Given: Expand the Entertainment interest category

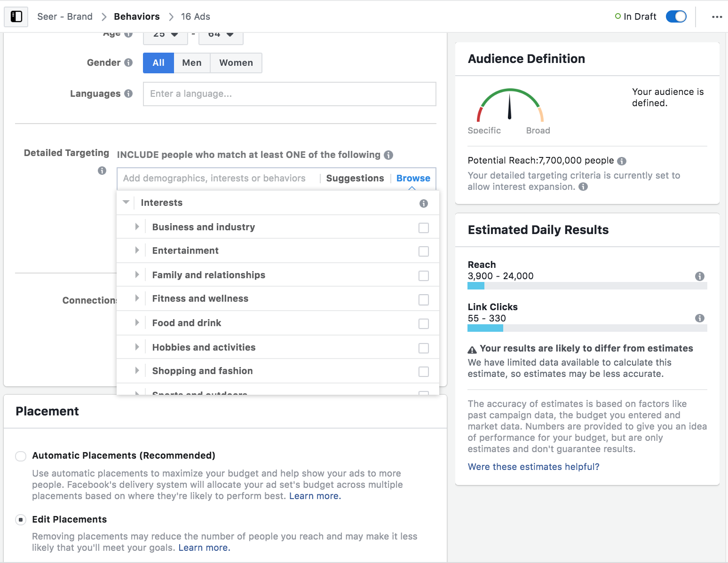Looking at the screenshot, I should point(137,250).
